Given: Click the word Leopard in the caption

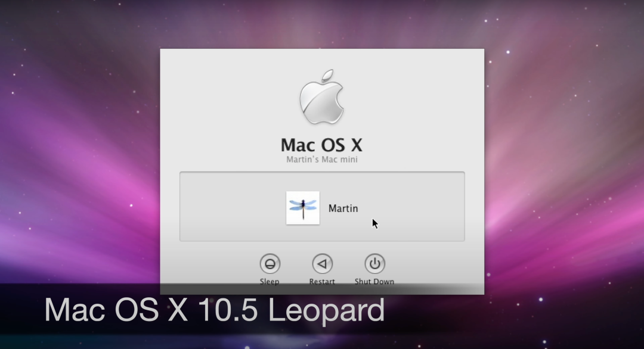Looking at the screenshot, I should point(327,310).
